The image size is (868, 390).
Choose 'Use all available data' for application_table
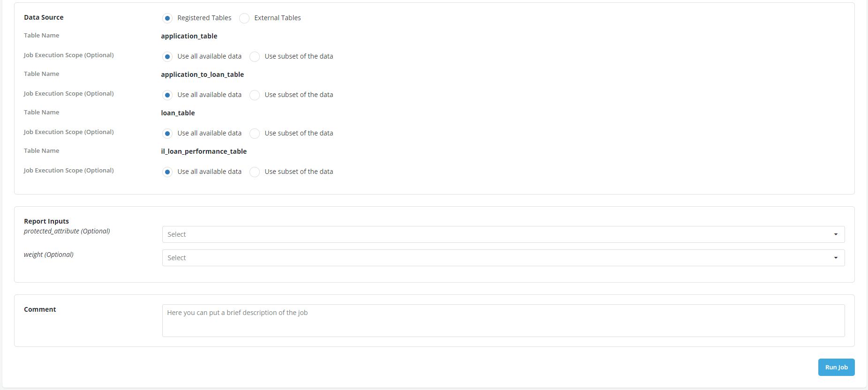point(167,57)
